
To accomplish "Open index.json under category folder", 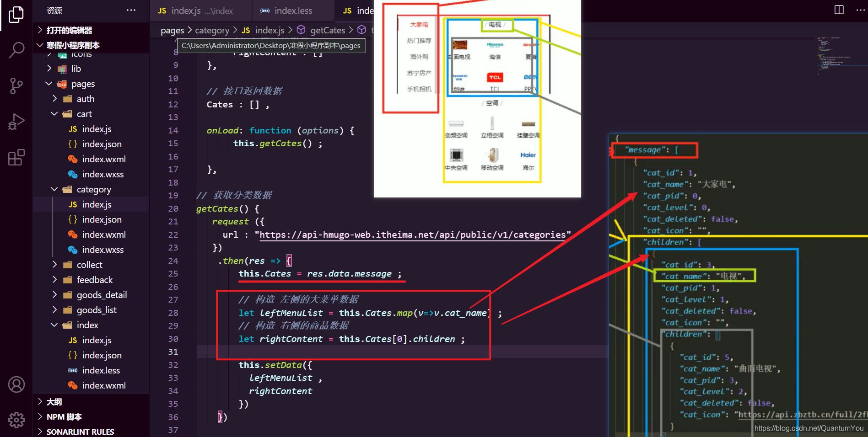I will tap(91, 219).
